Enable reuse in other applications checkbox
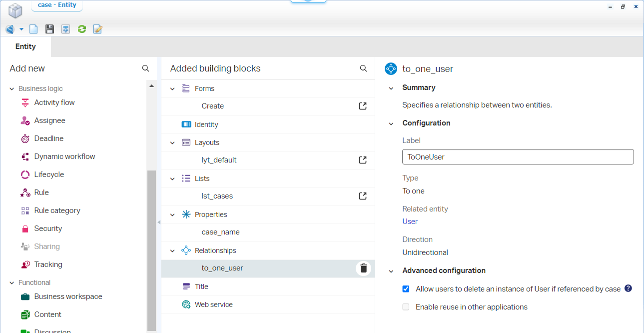The height and width of the screenshot is (333, 644). click(406, 307)
